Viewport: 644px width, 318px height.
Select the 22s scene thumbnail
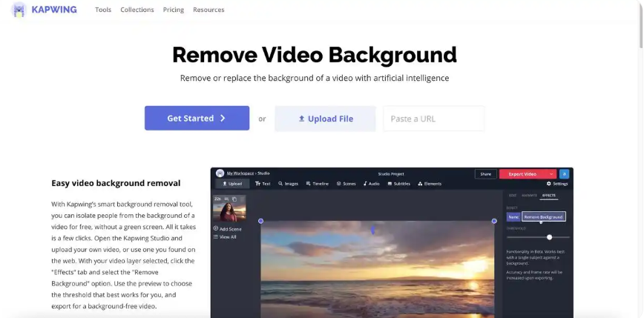tap(229, 210)
